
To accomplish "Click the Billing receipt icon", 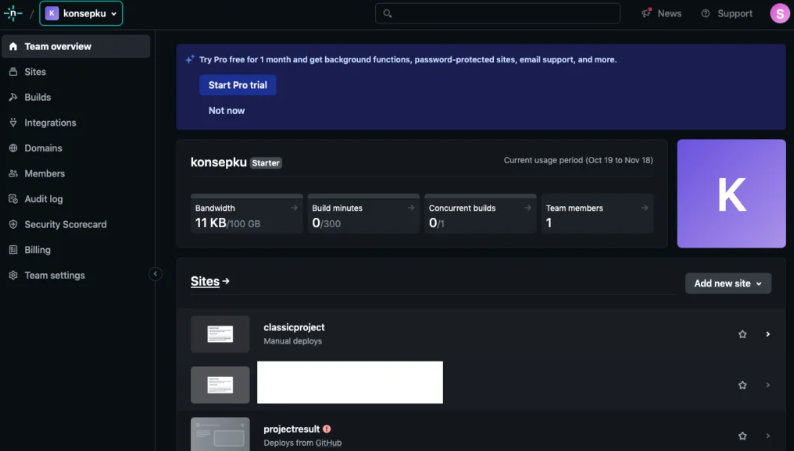I will pyautogui.click(x=13, y=250).
